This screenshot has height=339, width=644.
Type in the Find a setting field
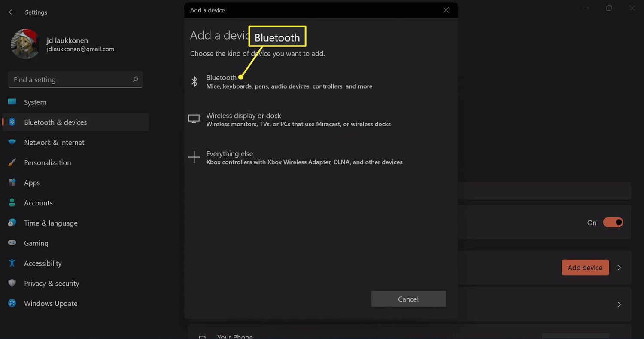point(69,79)
